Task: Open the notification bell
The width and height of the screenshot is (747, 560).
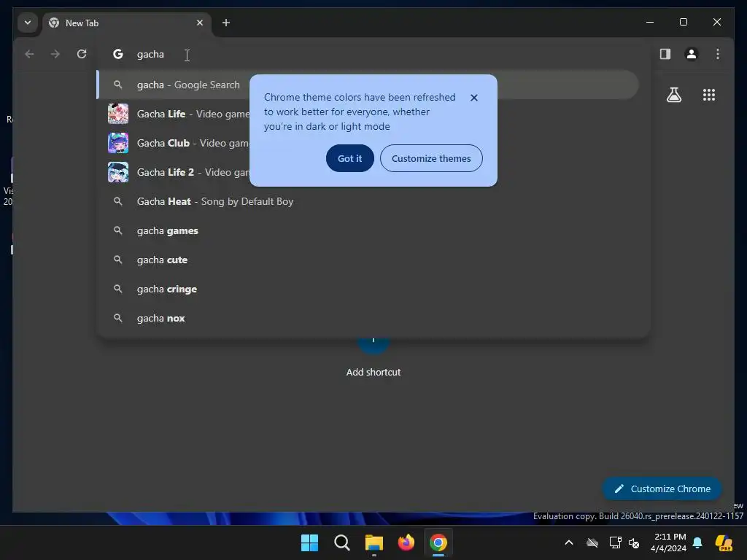Action: [x=697, y=542]
